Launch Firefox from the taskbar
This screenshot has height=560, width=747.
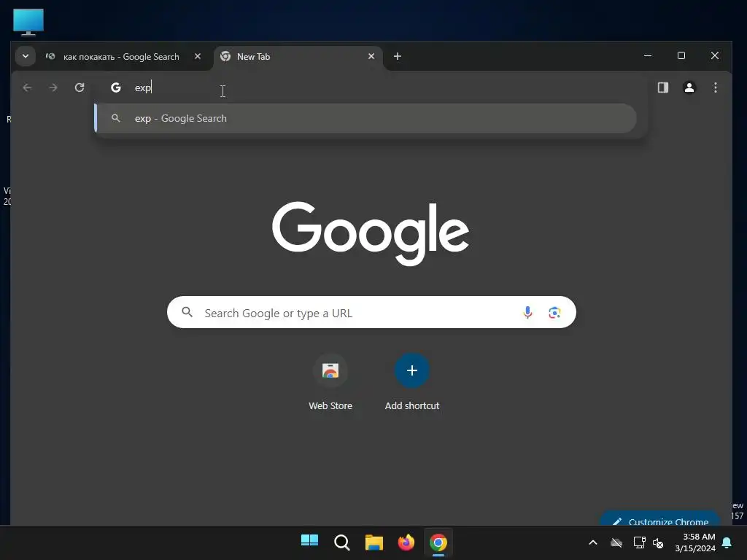[406, 542]
